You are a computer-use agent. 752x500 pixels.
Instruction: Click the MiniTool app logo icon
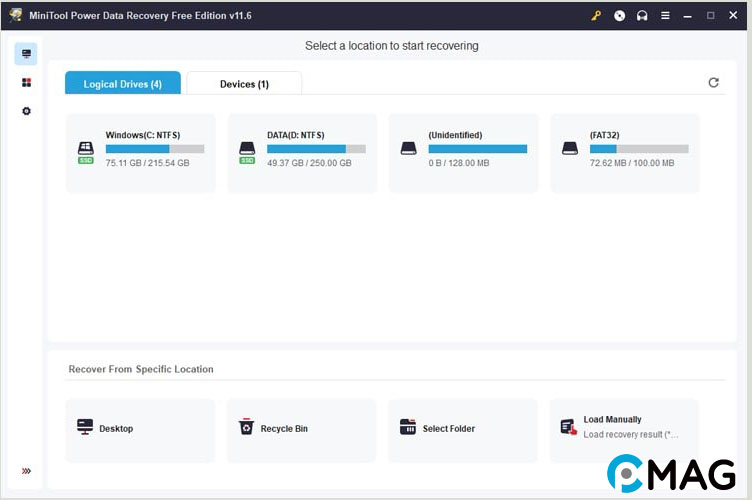pos(15,15)
